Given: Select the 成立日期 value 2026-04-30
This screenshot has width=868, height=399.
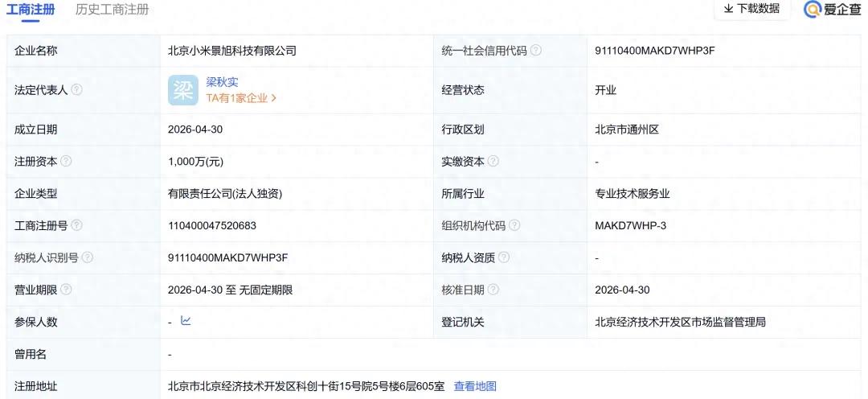Looking at the screenshot, I should 195,130.
